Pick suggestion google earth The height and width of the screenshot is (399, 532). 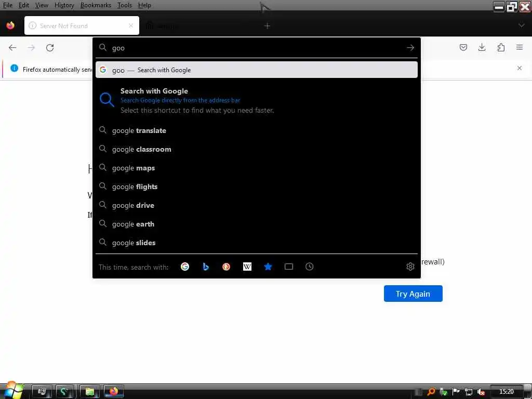(257, 224)
